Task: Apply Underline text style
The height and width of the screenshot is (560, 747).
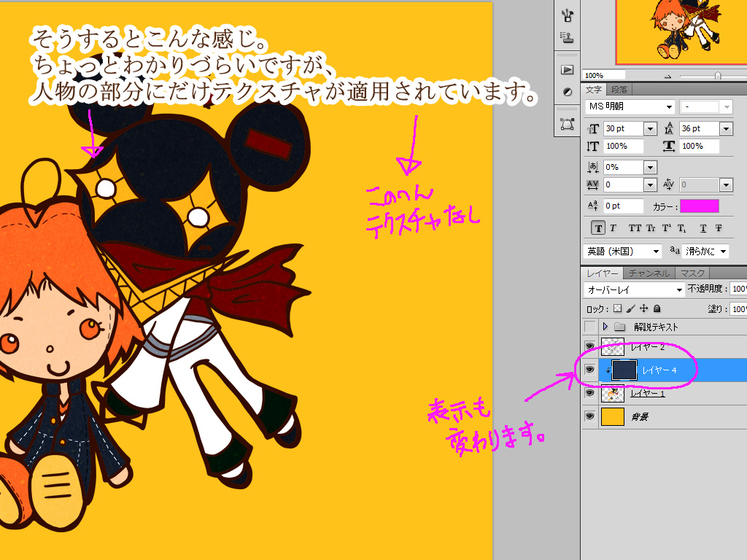Action: tap(703, 228)
